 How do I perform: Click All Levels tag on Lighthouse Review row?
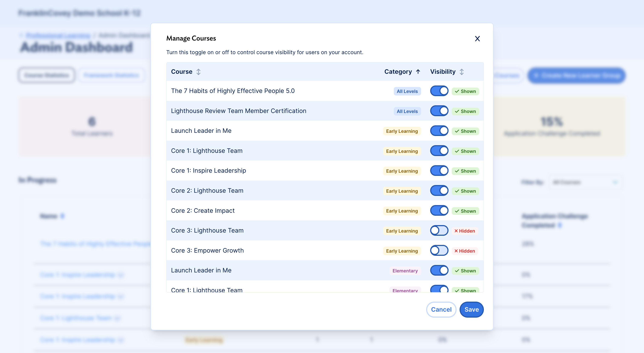[407, 111]
